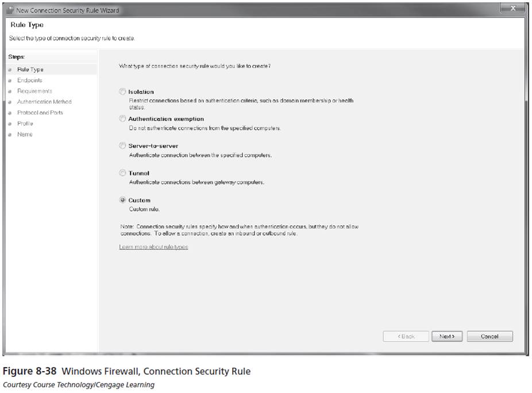Choose the Authentication exemption rule type
The width and height of the screenshot is (532, 393).
click(x=122, y=118)
